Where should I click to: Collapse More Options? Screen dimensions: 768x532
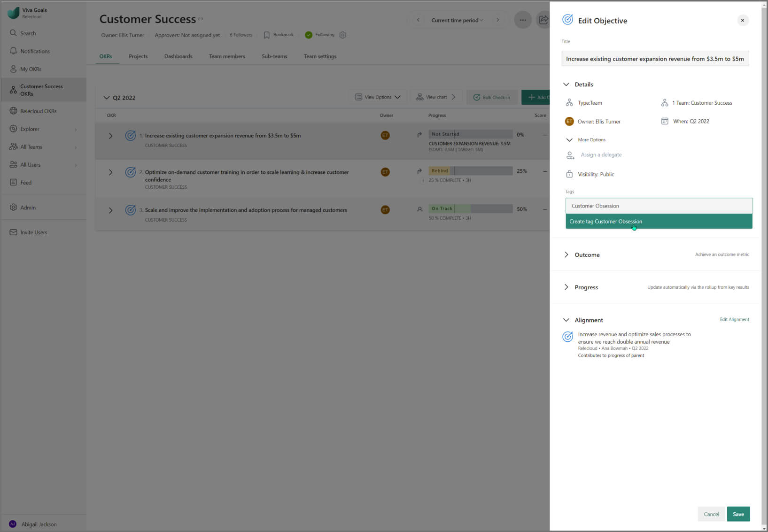(x=569, y=140)
